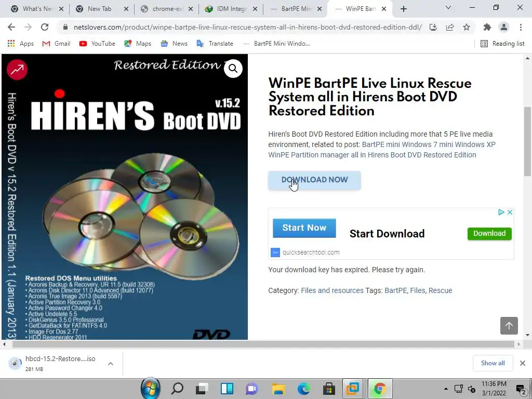Screen dimensions: 532x399
Task: Open Widgets on the taskbar
Action: (x=227, y=388)
